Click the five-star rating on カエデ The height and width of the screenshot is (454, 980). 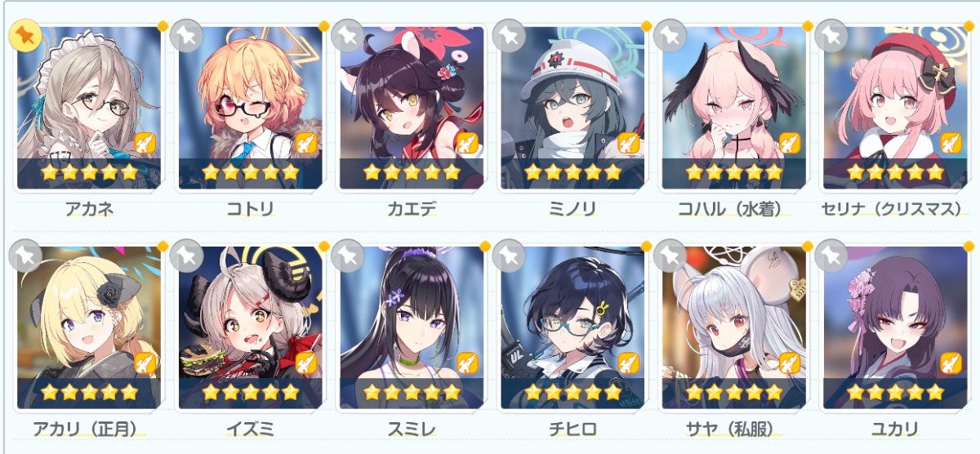pyautogui.click(x=412, y=172)
